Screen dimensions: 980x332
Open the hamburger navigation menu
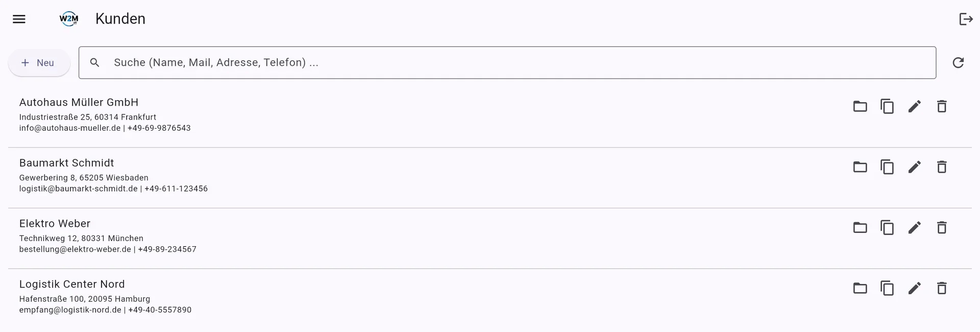[19, 19]
